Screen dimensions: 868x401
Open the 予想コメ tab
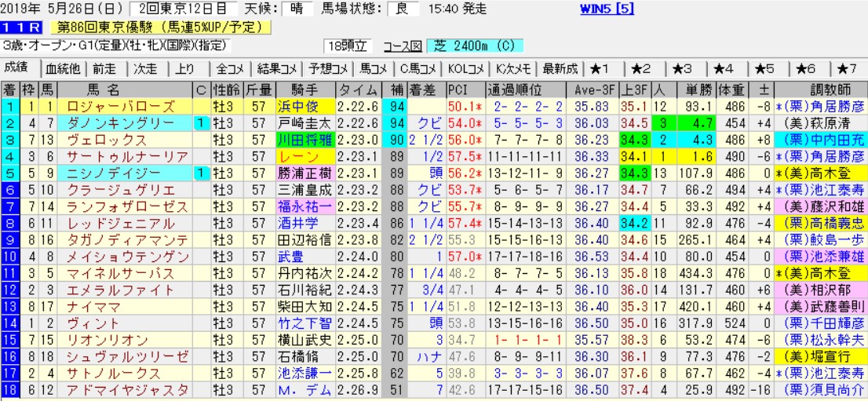tap(328, 67)
